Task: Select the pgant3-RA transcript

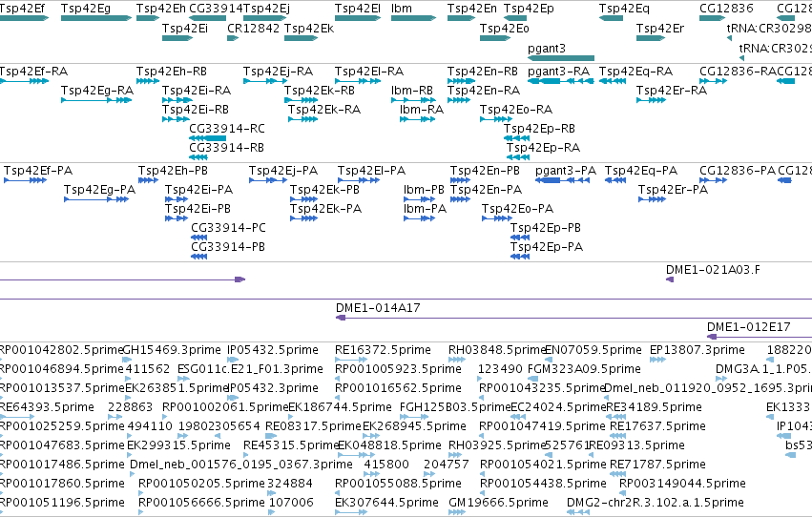Action: point(561,81)
